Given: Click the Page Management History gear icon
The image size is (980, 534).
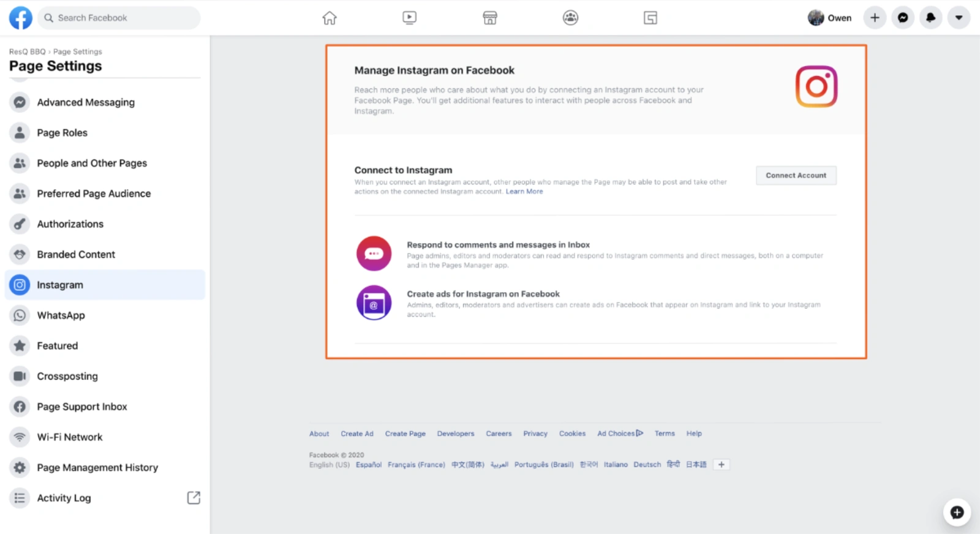Looking at the screenshot, I should (x=20, y=467).
